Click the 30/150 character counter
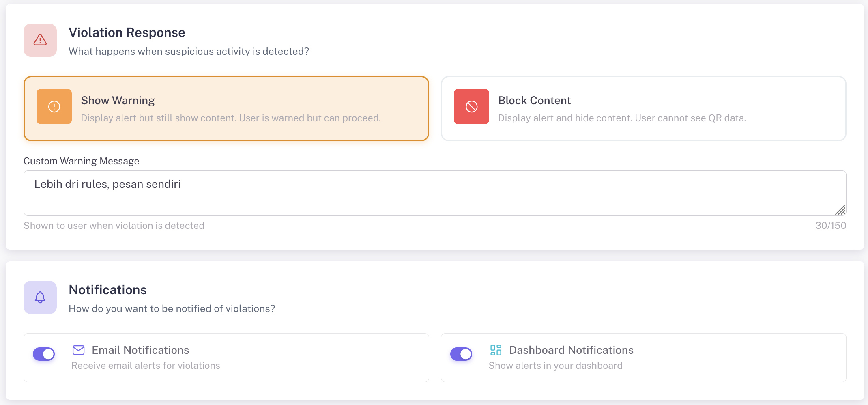This screenshot has width=868, height=405. click(x=830, y=226)
